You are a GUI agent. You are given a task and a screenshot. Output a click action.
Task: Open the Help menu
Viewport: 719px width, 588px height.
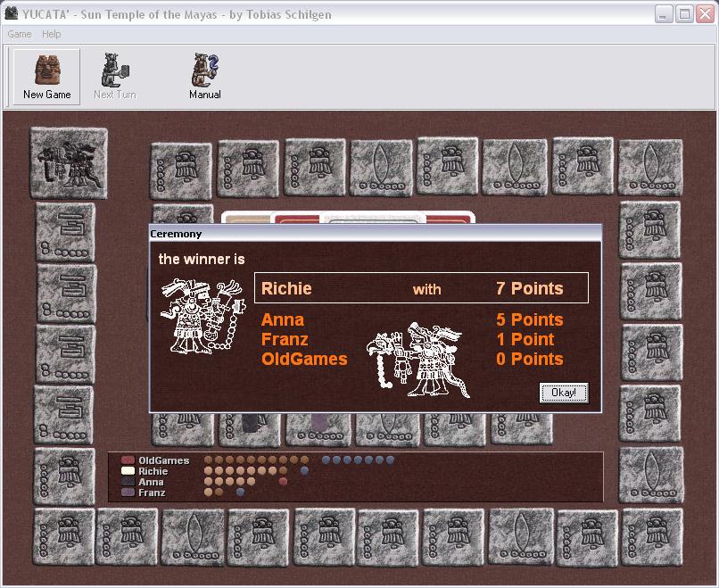point(52,34)
